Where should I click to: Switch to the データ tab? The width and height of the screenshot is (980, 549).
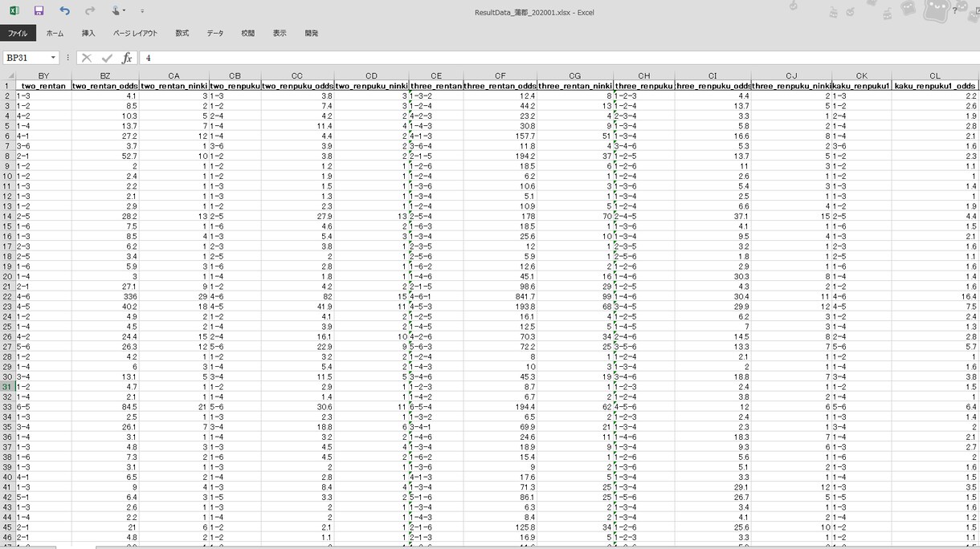pyautogui.click(x=215, y=34)
